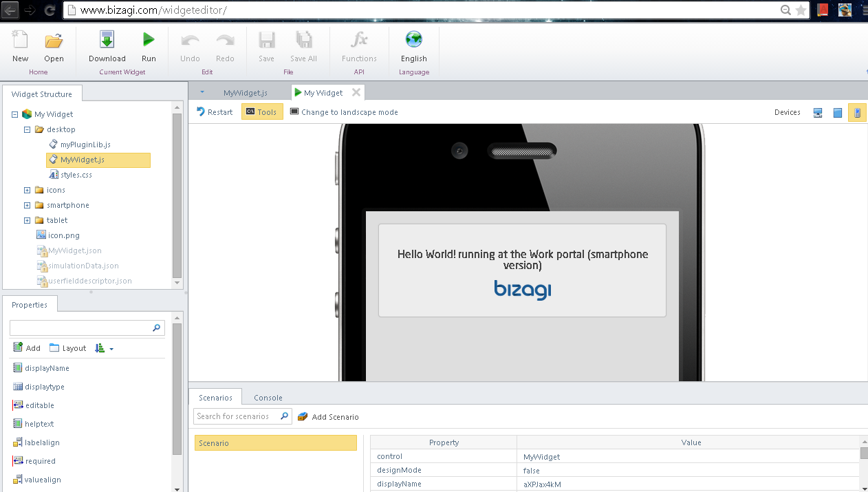Select the smartphone device icon
Image resolution: width=868 pixels, height=492 pixels.
[857, 113]
